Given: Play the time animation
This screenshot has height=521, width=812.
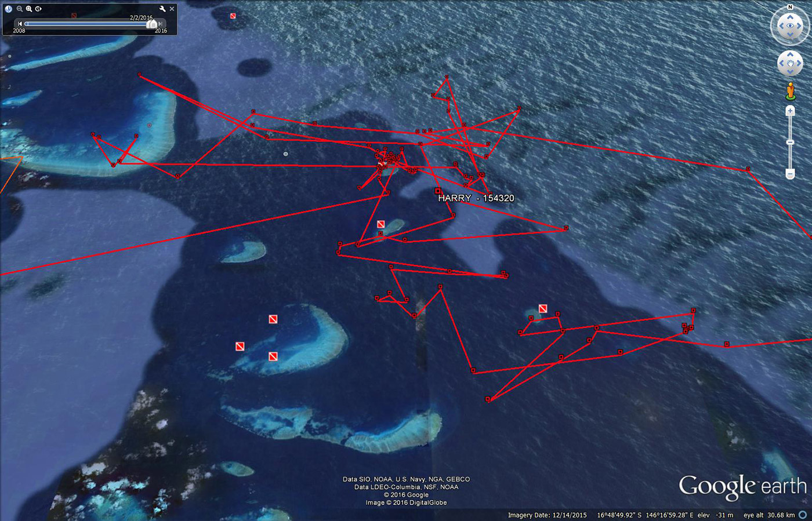Looking at the screenshot, I should click(x=38, y=9).
